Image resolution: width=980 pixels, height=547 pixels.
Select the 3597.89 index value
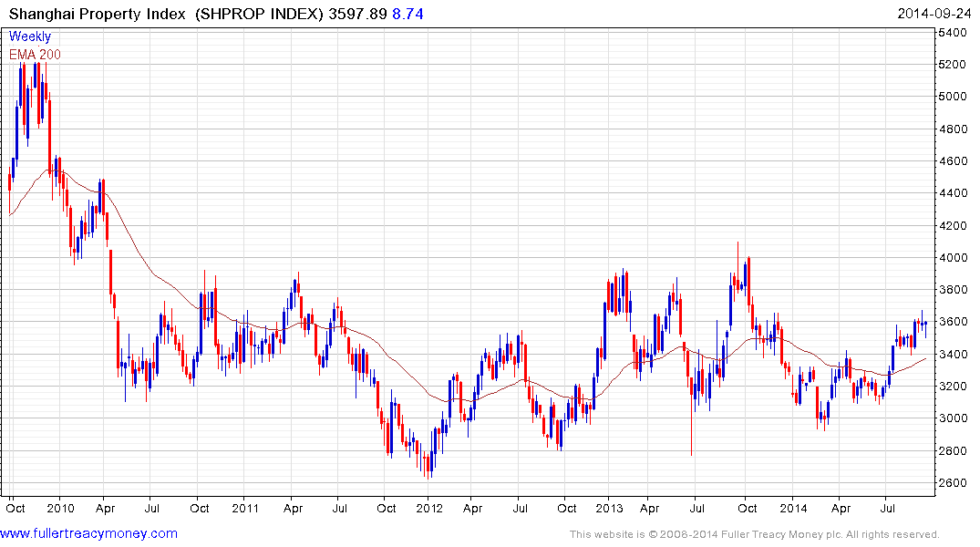pyautogui.click(x=357, y=14)
